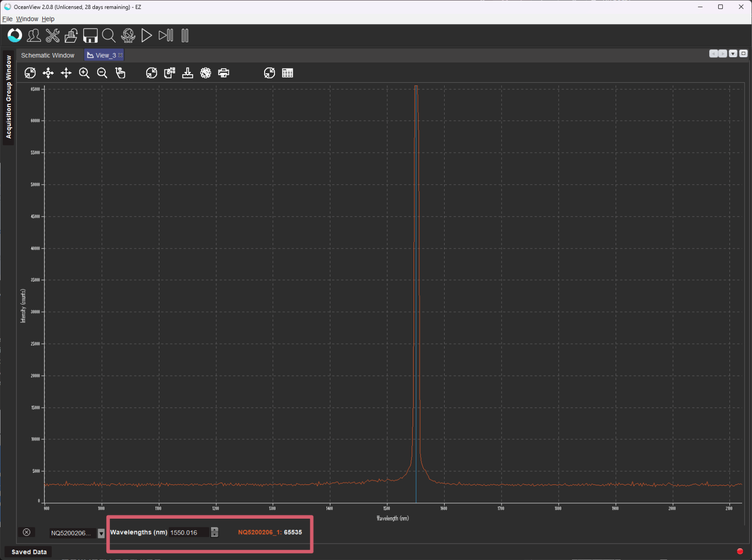This screenshot has width=752, height=560.
Task: Click the globe in hands icon
Action: [128, 36]
